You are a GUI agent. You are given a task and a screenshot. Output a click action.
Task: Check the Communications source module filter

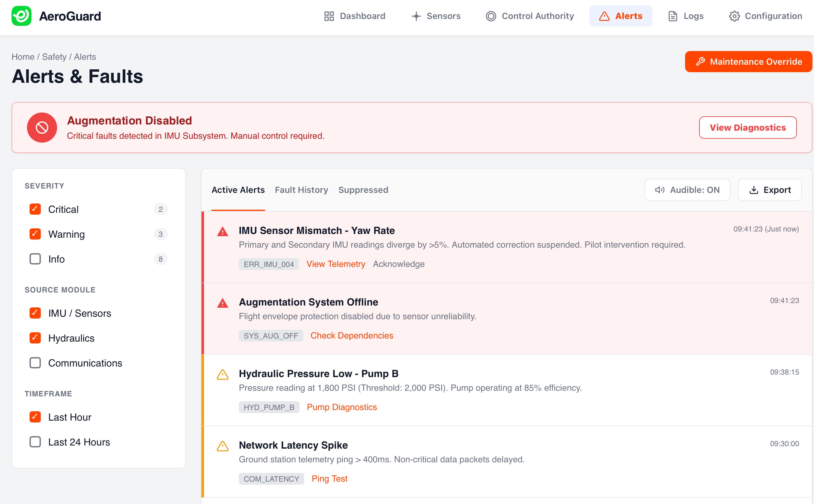coord(35,363)
